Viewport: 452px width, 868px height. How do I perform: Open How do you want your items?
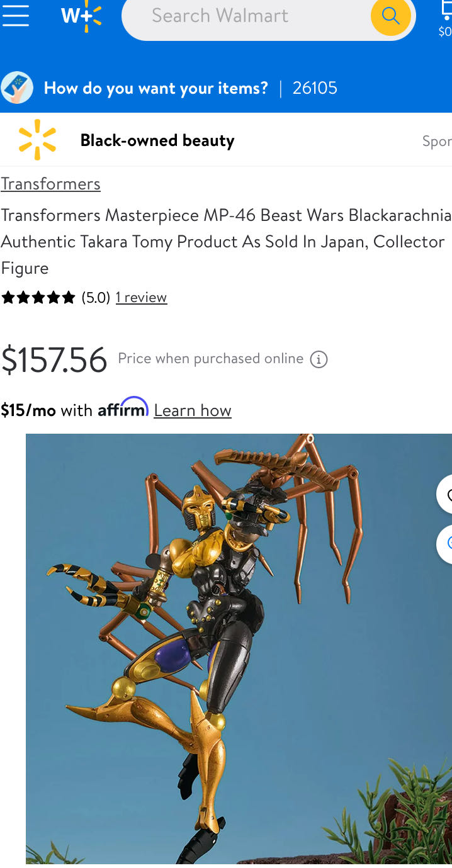point(156,88)
